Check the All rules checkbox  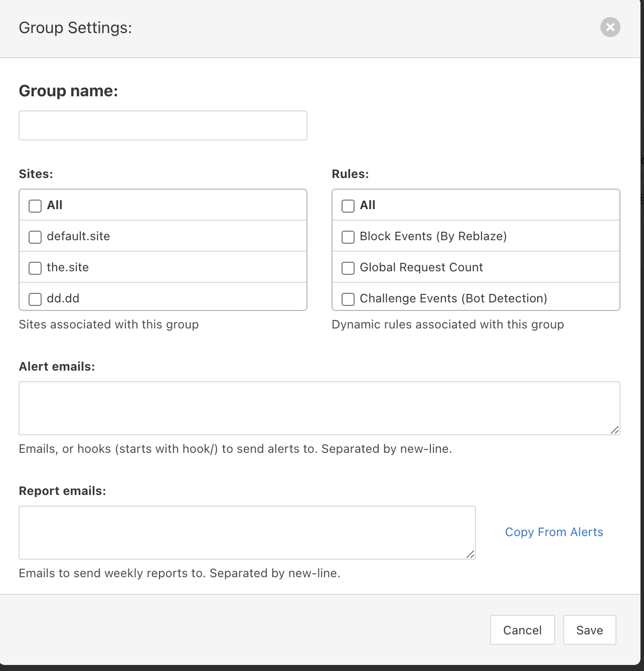pos(348,206)
